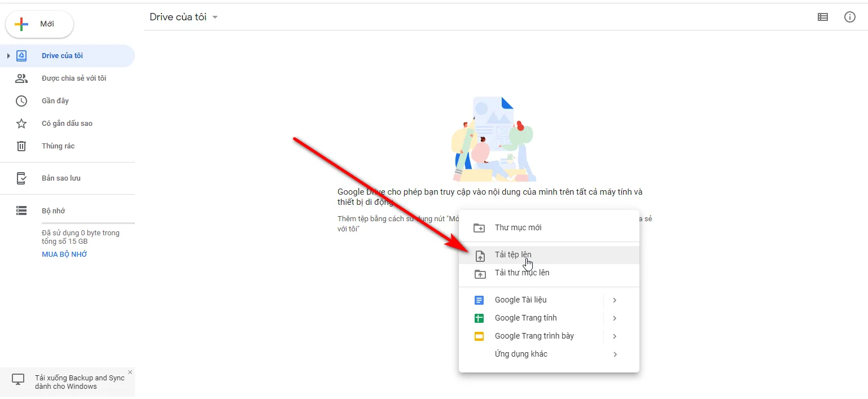The width and height of the screenshot is (868, 399).
Task: Select Tải tệp lên menu item
Action: (549, 255)
